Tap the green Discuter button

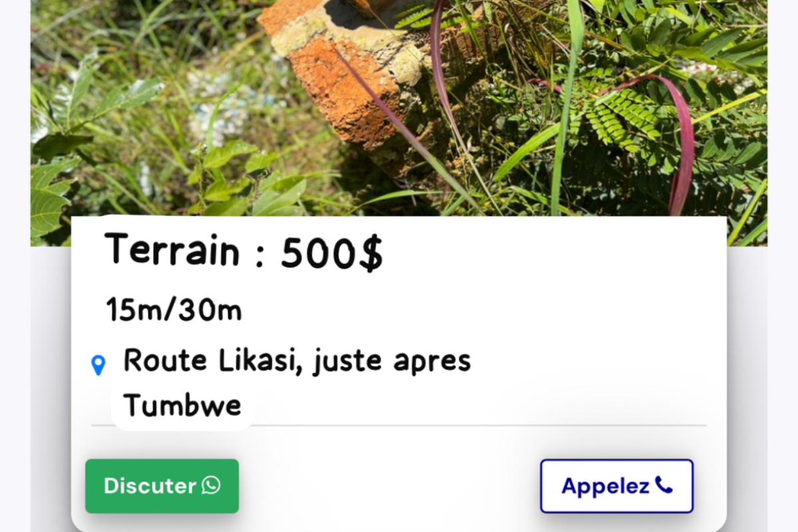pos(162,486)
